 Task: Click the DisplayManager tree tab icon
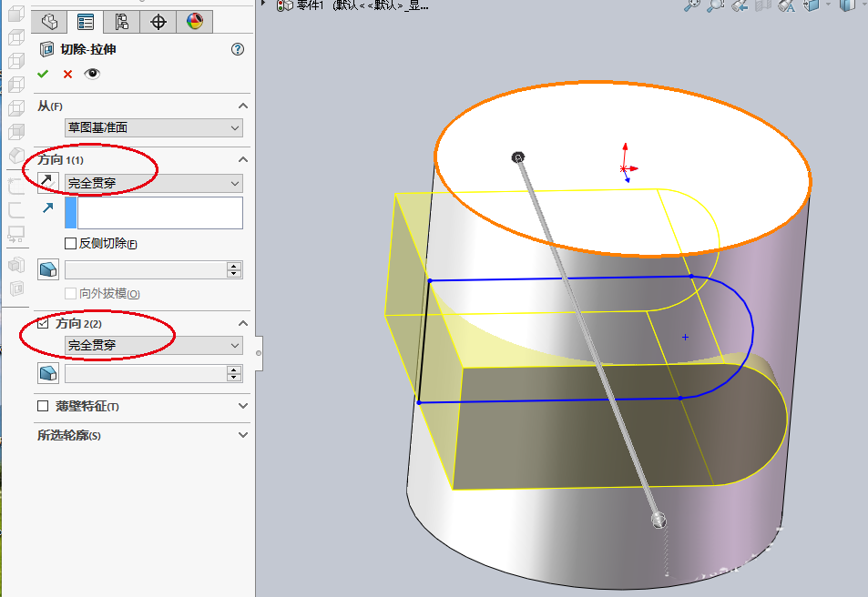[x=122, y=21]
